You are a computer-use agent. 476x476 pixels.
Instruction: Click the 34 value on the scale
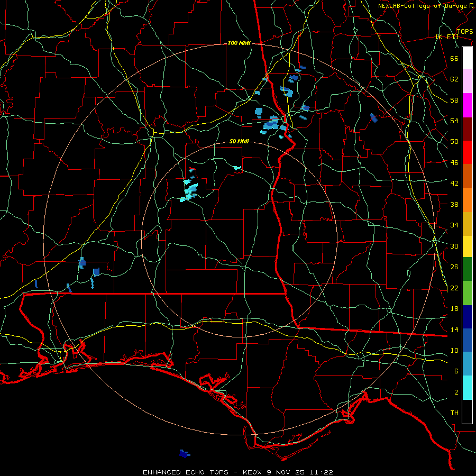[454, 225]
